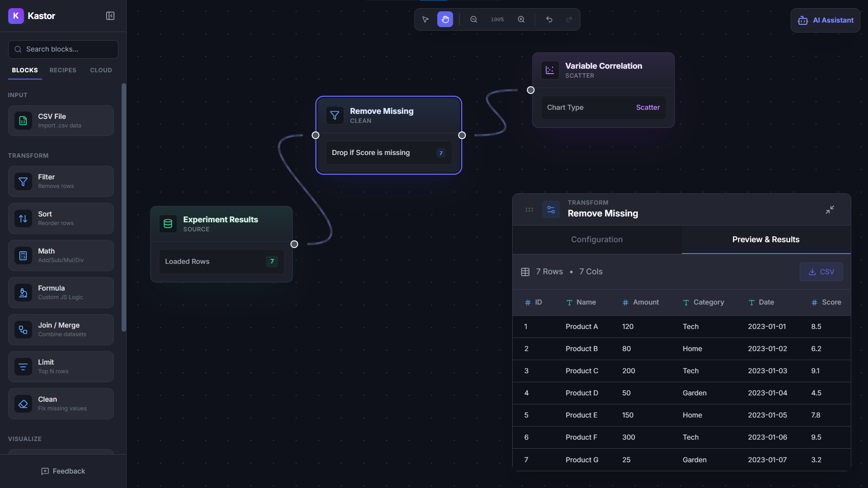Open the Math Add/Sub/Mul/Div block
Image resolution: width=868 pixels, height=488 pixels.
61,255
